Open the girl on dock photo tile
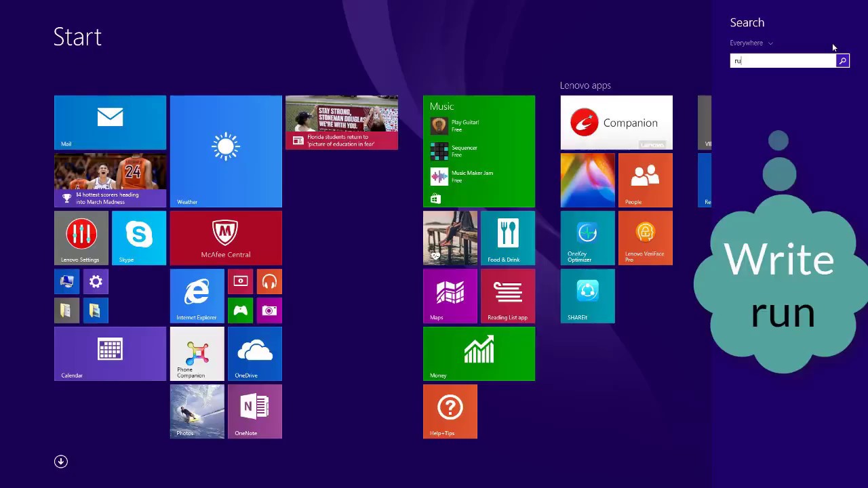The width and height of the screenshot is (868, 488). click(450, 238)
